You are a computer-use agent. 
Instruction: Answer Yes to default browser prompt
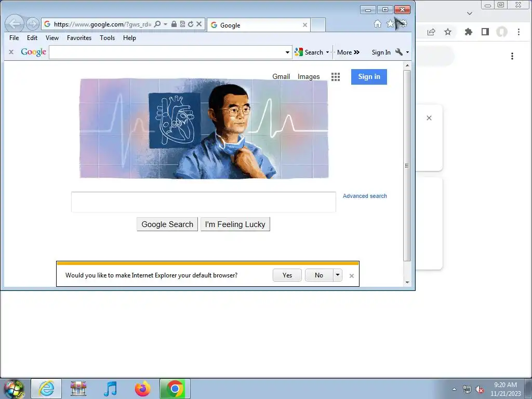[287, 275]
